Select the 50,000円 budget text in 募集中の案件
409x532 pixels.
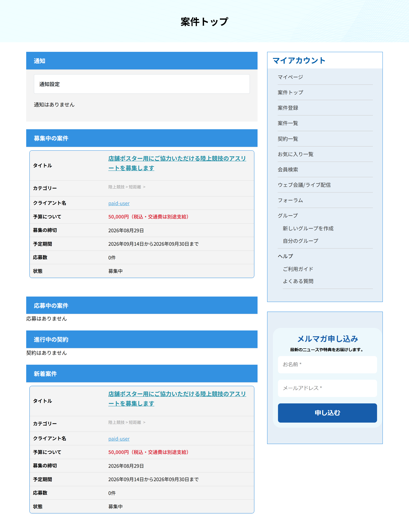coord(149,217)
